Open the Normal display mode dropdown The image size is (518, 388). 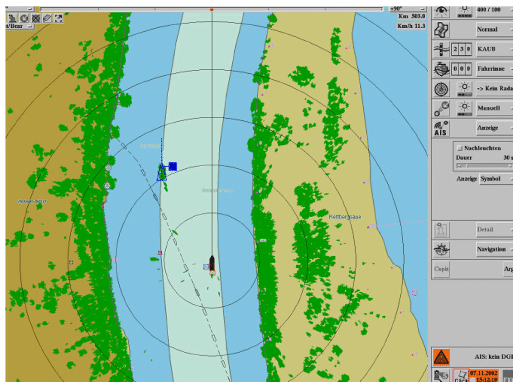(495, 30)
